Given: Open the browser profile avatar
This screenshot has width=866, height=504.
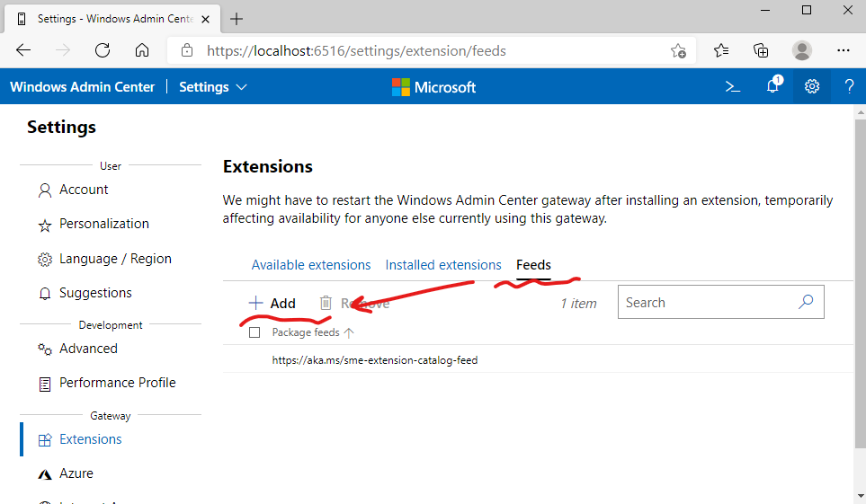Looking at the screenshot, I should [x=801, y=51].
